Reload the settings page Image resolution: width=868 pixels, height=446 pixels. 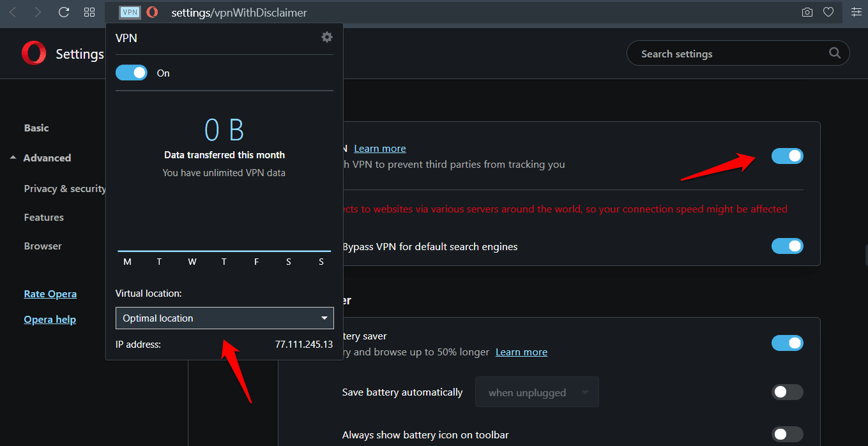[63, 11]
